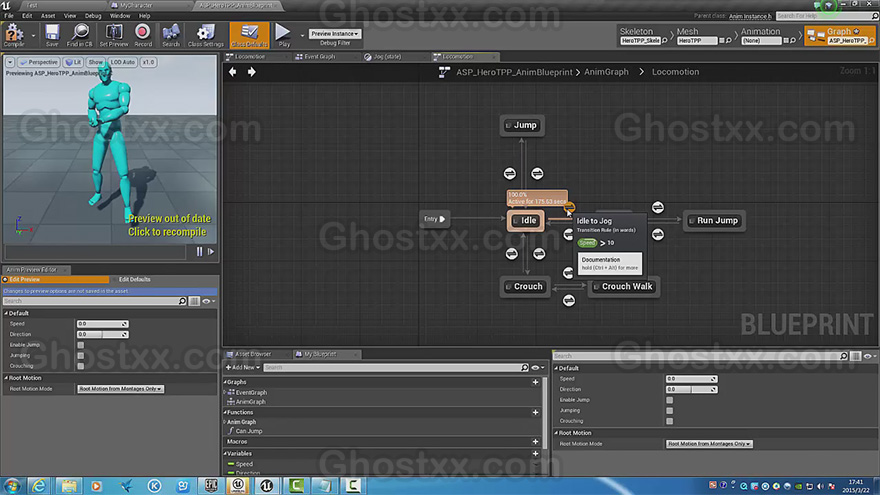Viewport: 880px width, 495px height.
Task: Open Class Defaults
Action: [x=249, y=35]
